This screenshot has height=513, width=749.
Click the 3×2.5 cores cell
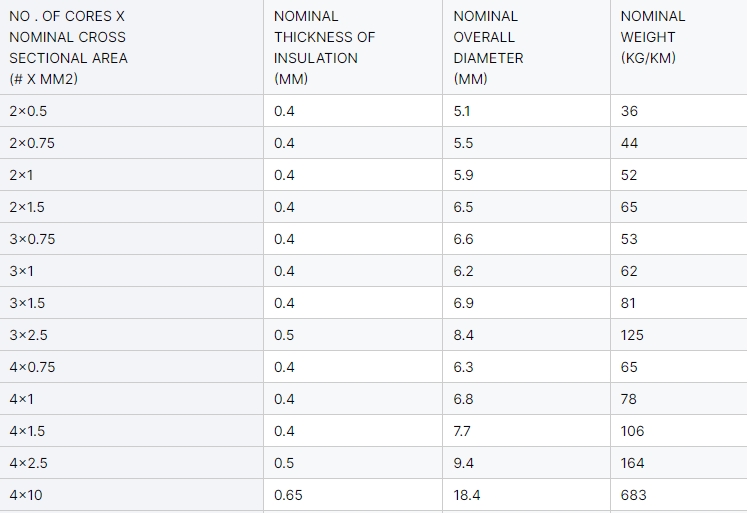[x=131, y=335]
